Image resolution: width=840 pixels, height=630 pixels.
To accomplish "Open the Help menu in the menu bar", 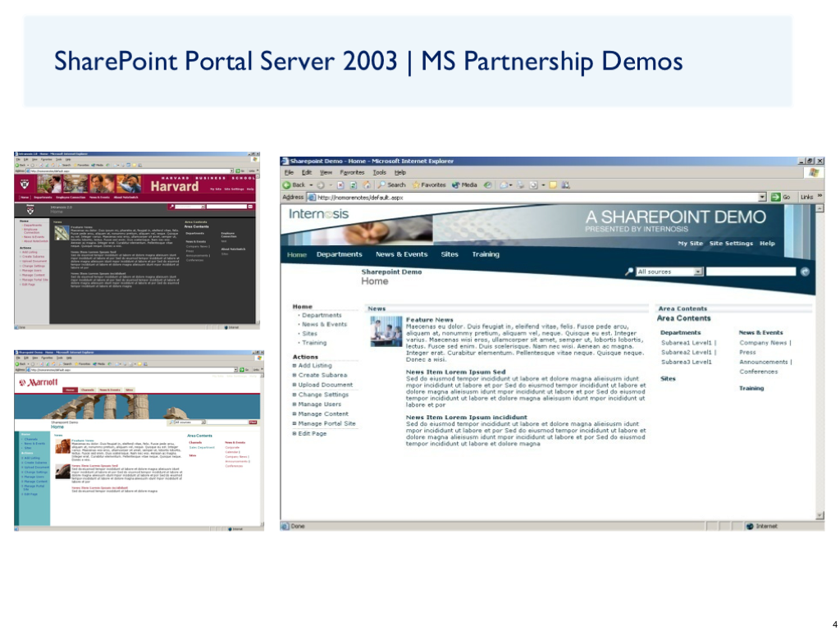I will [400, 172].
